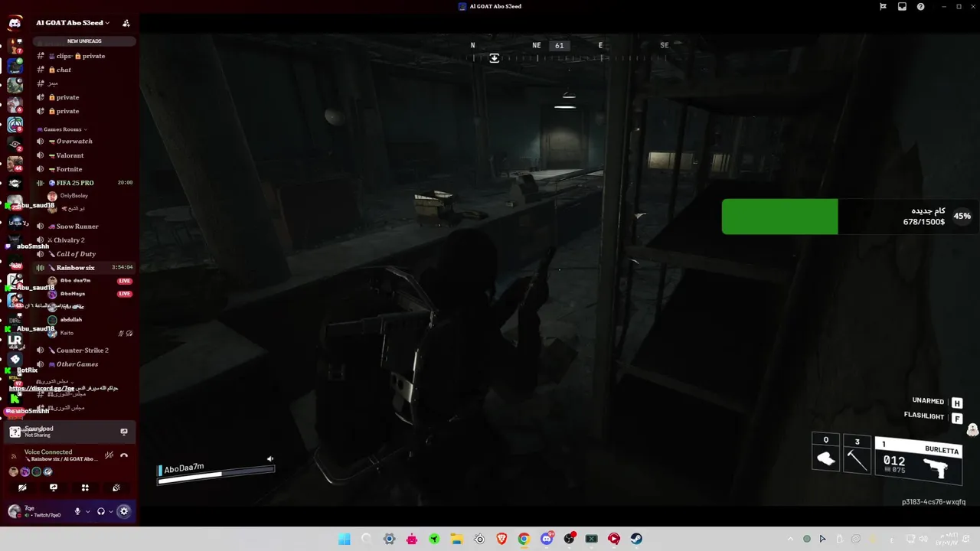Open the Soundpad activity panel screen icon
The height and width of the screenshot is (551, 980).
(x=124, y=432)
